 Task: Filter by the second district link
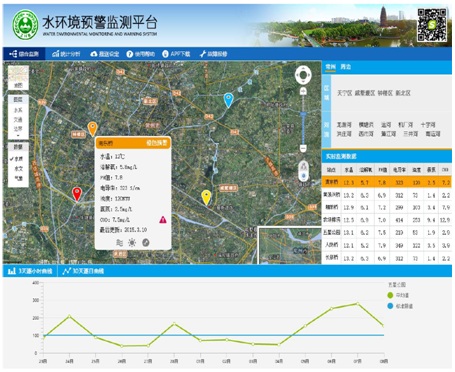(365, 93)
